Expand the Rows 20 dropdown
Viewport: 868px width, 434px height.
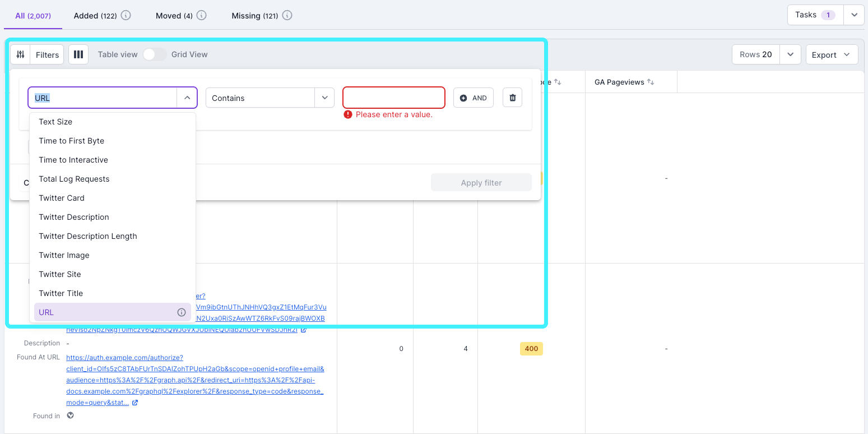pyautogui.click(x=790, y=54)
